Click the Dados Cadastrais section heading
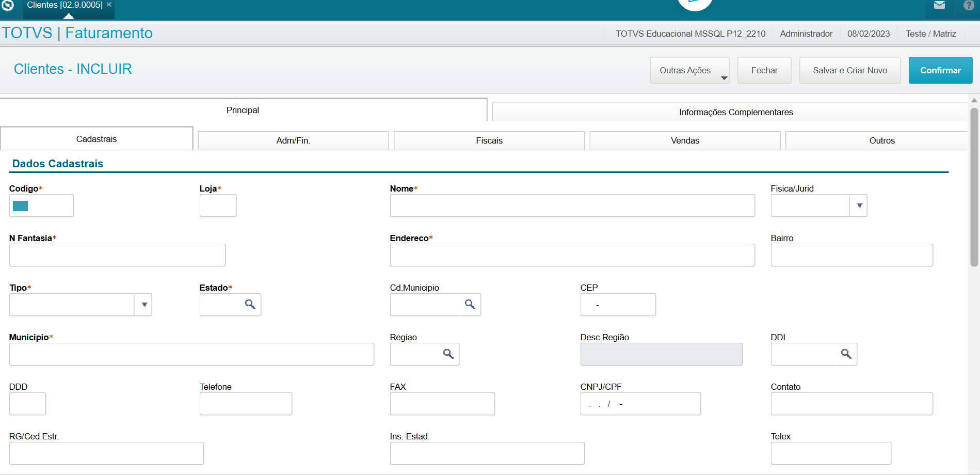This screenshot has width=980, height=475. [58, 164]
